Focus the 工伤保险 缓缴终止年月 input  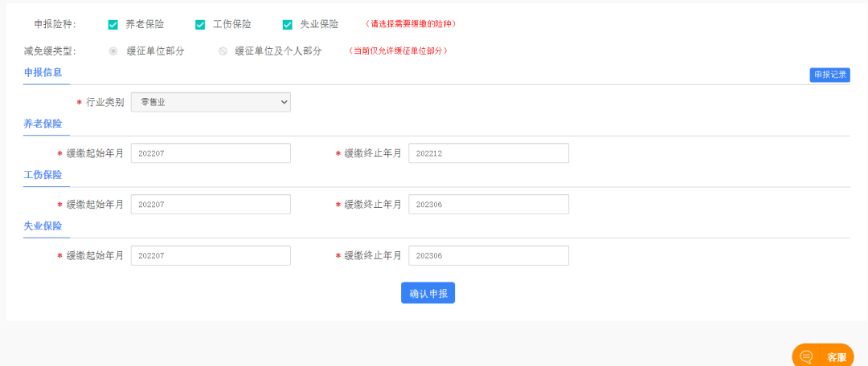click(489, 205)
